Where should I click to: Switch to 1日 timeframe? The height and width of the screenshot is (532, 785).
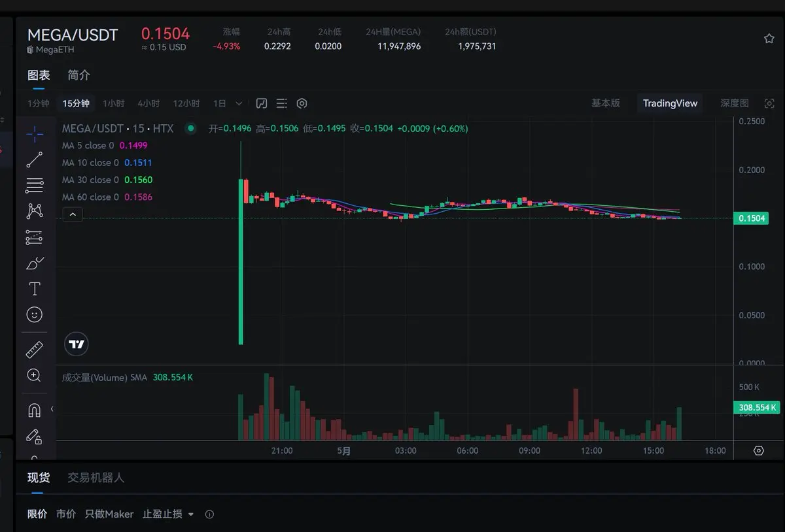[x=220, y=103]
